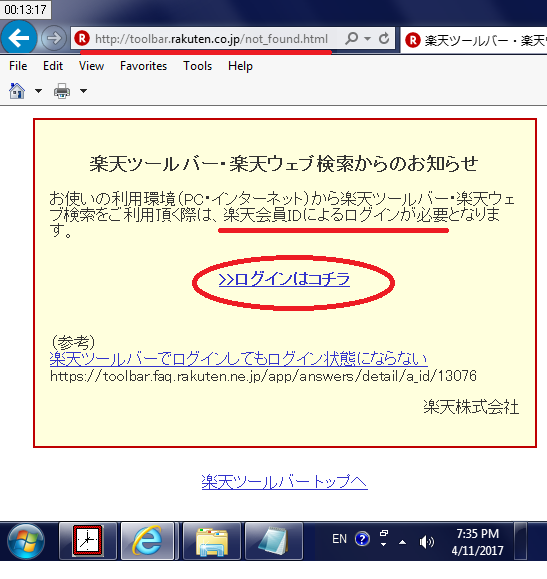The image size is (547, 579).
Task: Click the language bar restore icon
Action: pyautogui.click(x=384, y=533)
